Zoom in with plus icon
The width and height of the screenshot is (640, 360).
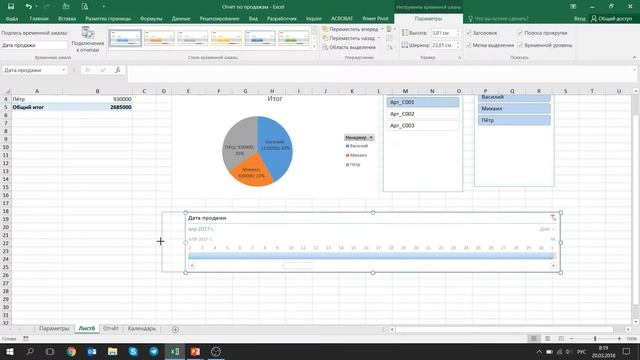619,339
